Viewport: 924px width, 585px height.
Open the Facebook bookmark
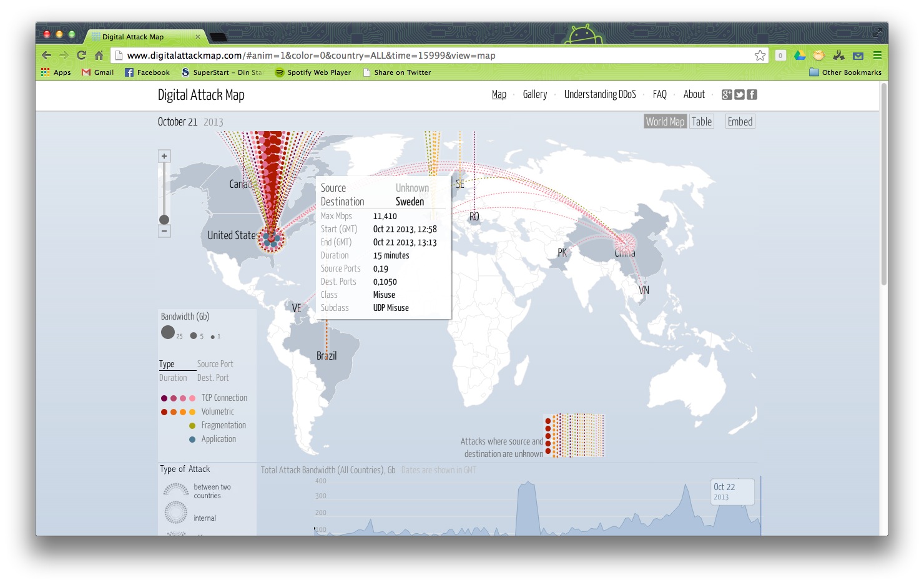pyautogui.click(x=147, y=72)
